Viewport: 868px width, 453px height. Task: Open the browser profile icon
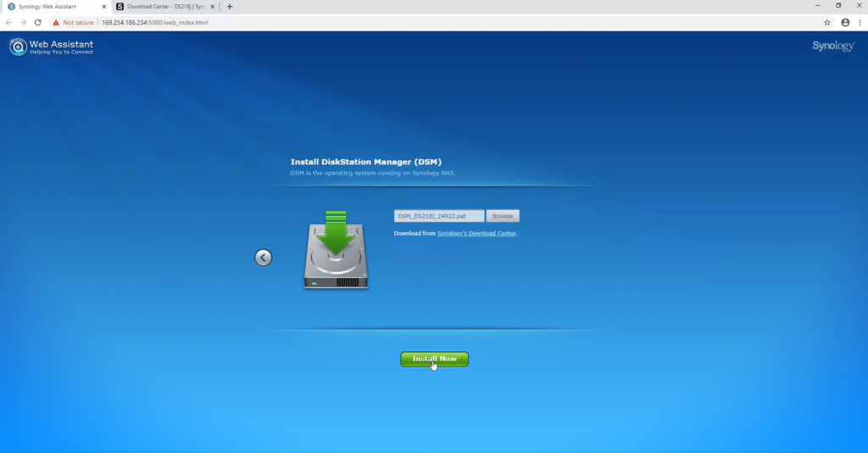[x=845, y=23]
